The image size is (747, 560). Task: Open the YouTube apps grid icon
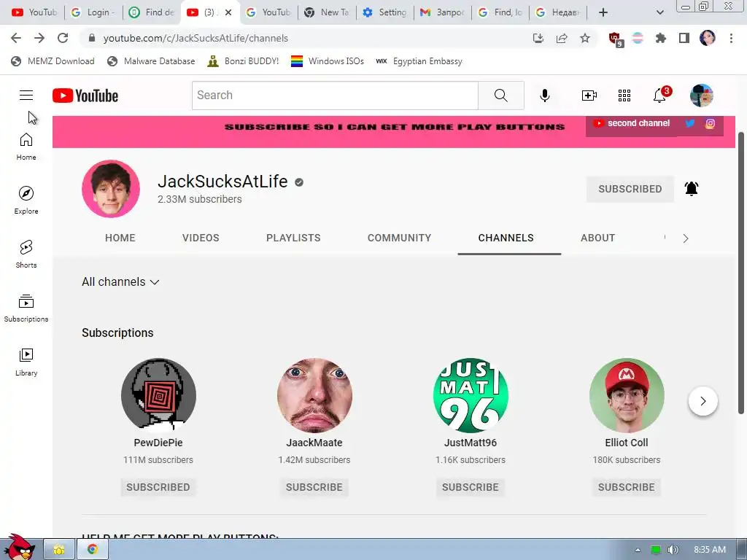(x=624, y=96)
